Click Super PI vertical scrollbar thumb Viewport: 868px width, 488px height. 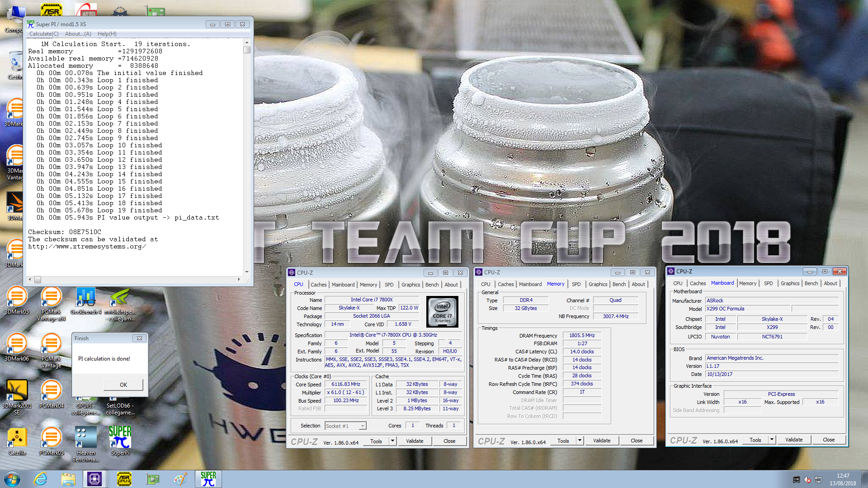247,50
